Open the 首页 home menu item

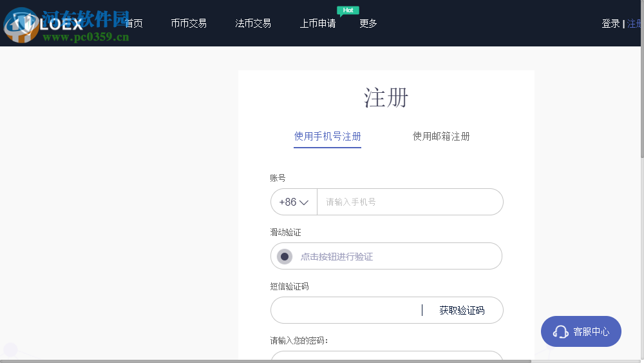click(134, 23)
